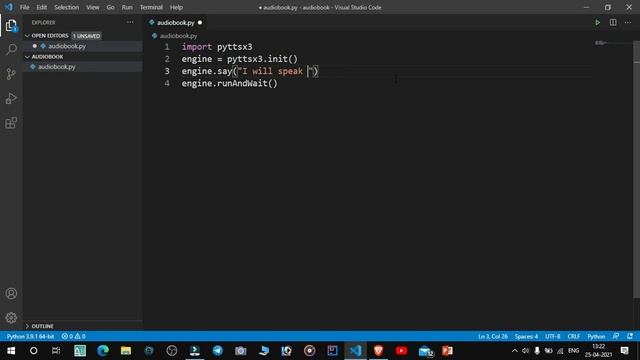Run the Python file with play button
Viewport: 640px width, 360px height.
point(598,22)
